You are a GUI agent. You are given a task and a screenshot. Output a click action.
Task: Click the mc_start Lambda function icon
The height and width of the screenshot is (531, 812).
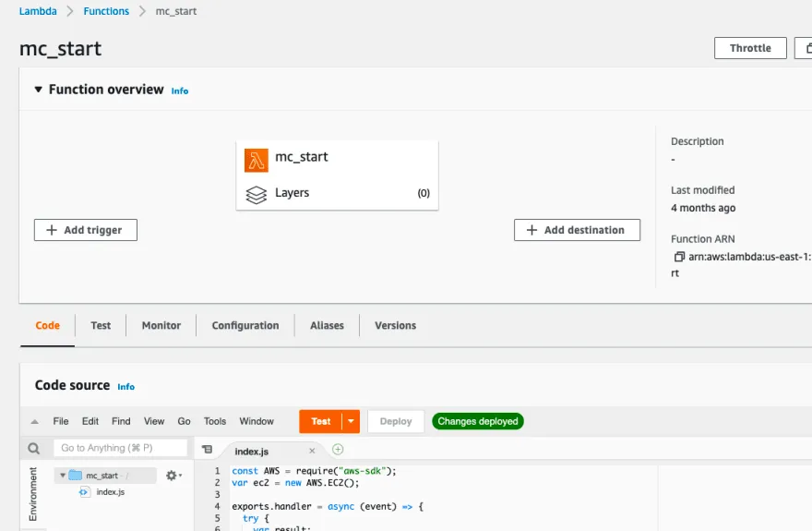257,160
